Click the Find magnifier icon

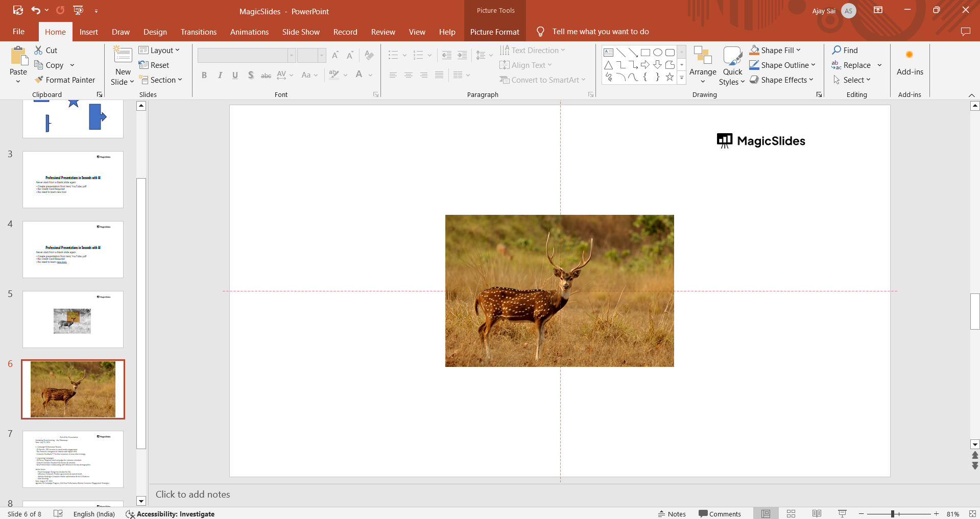coord(836,50)
